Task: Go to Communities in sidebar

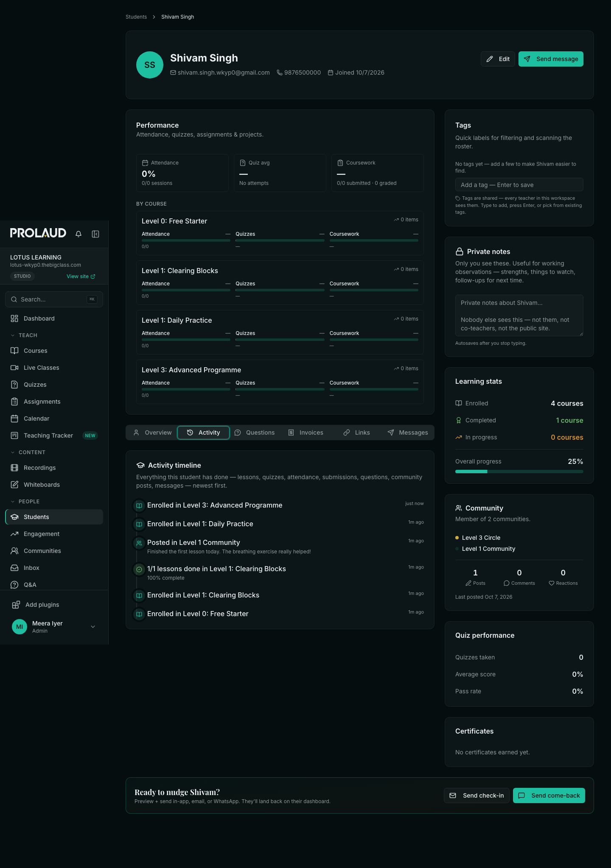Action: click(x=54, y=551)
